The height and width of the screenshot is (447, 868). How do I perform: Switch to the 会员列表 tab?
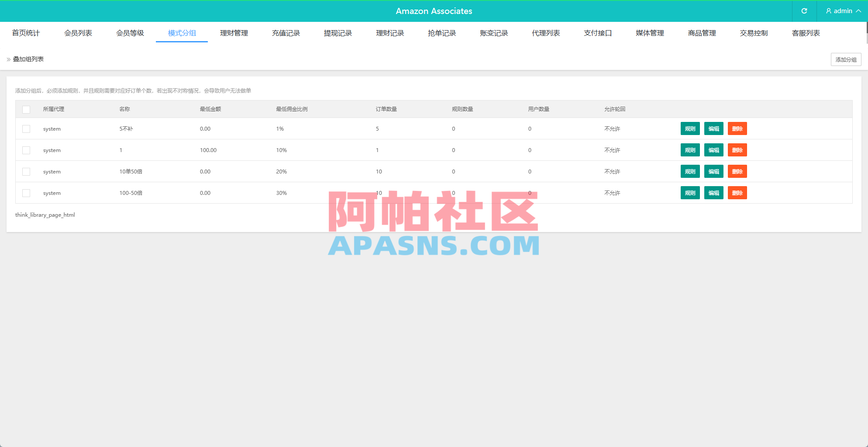78,33
